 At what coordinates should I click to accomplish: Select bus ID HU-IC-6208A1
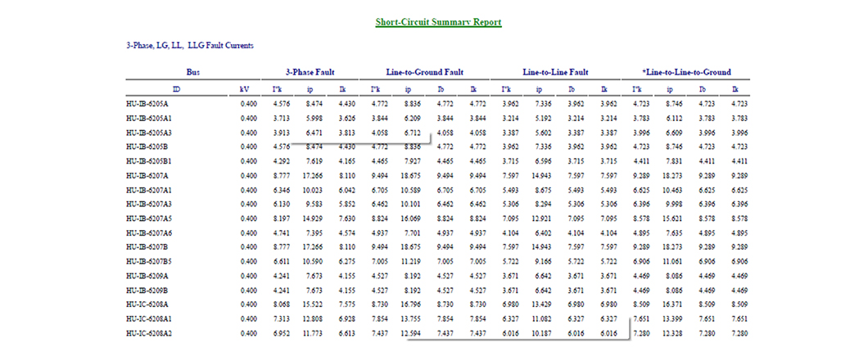pyautogui.click(x=149, y=319)
